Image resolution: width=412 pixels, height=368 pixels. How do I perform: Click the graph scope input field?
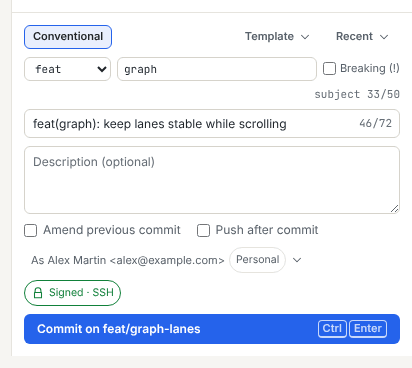tap(217, 69)
